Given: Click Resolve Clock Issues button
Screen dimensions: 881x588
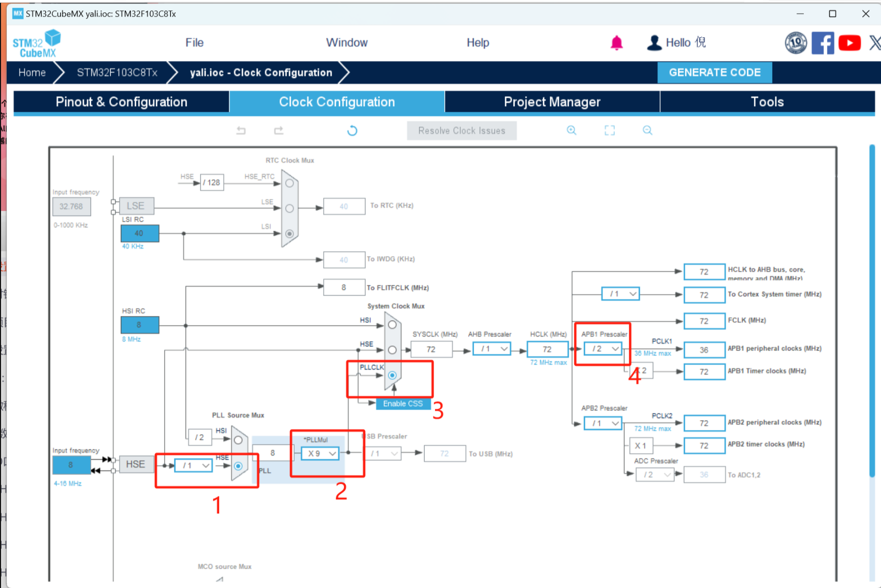Looking at the screenshot, I should [x=461, y=131].
